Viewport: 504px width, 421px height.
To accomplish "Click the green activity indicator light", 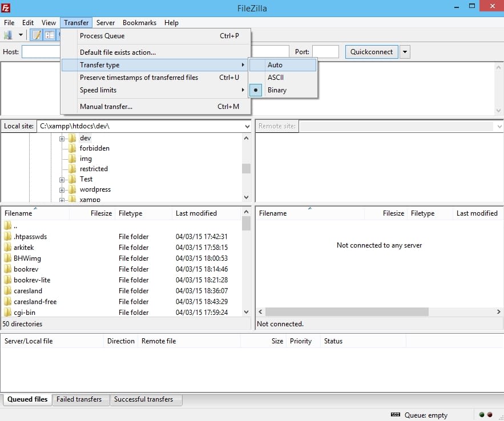I will tap(481, 415).
